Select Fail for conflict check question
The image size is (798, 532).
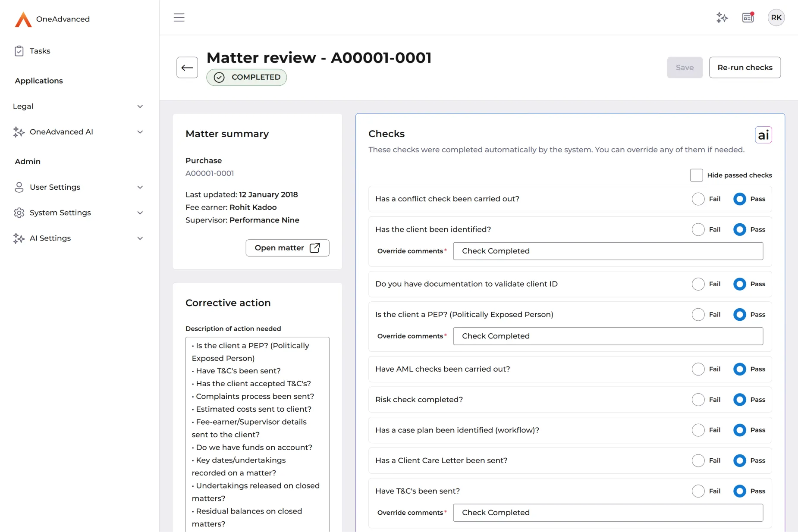[698, 199]
